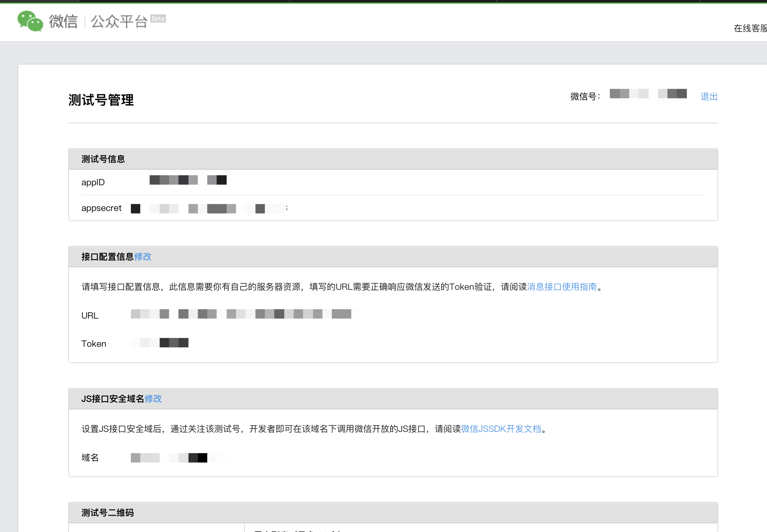Open the 消息接口使用指南 guide link
767x532 pixels.
click(x=562, y=287)
